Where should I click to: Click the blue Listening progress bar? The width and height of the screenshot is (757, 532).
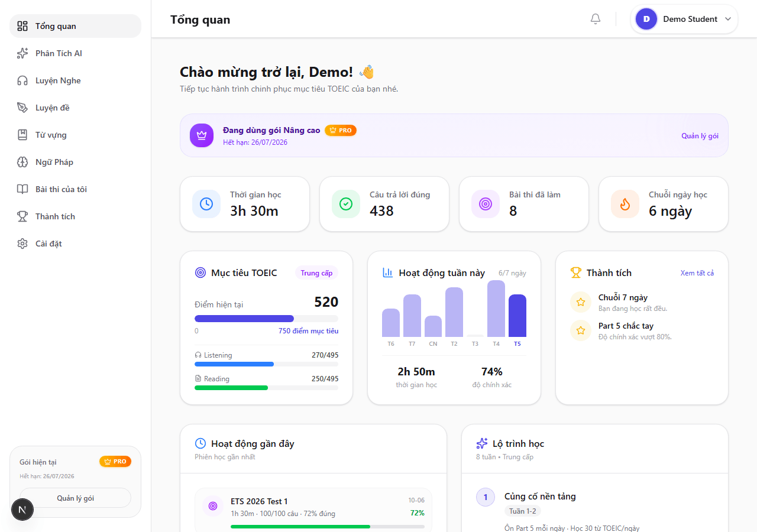[267, 364]
